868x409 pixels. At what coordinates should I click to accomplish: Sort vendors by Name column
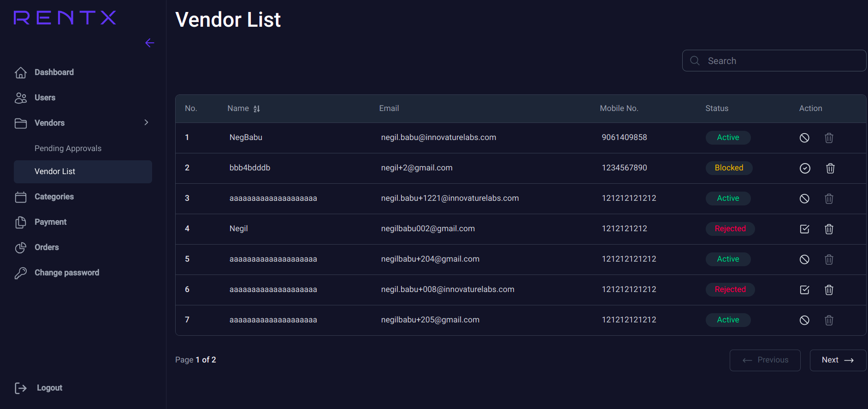pos(257,109)
